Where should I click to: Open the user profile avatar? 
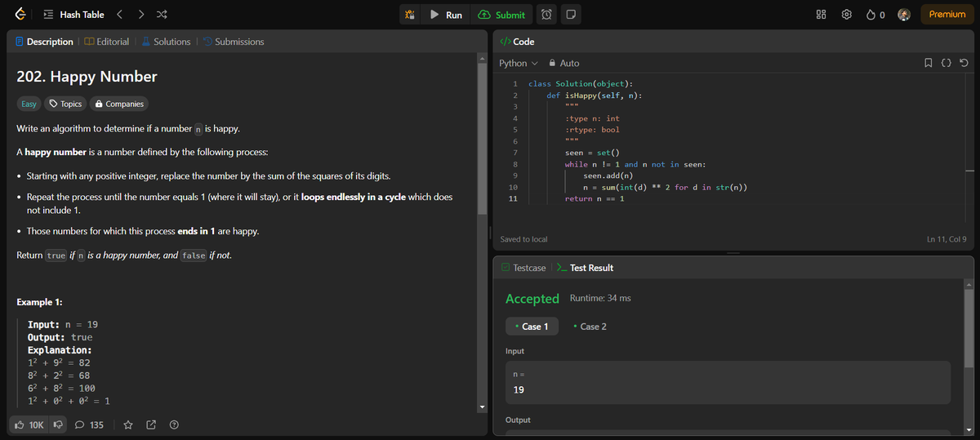pos(904,15)
